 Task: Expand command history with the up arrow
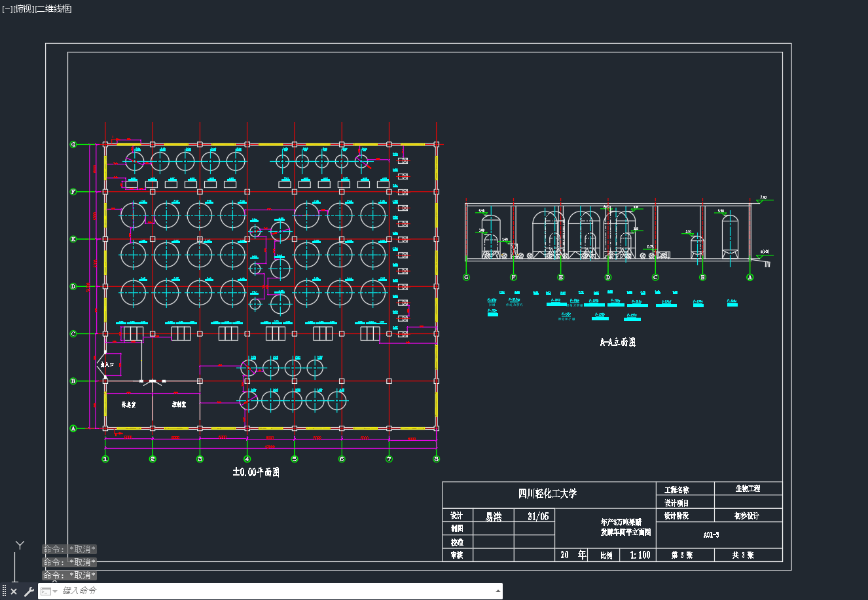[x=497, y=591]
